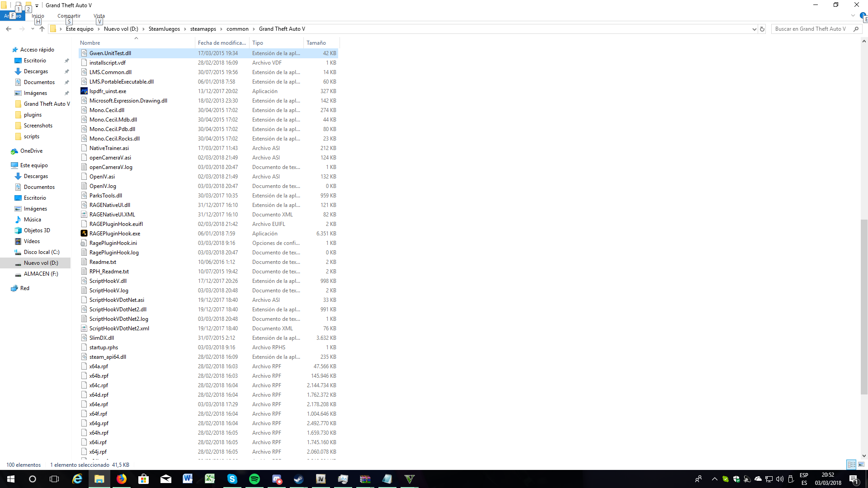Click the vertical scrollbar down arrow

[864, 456]
